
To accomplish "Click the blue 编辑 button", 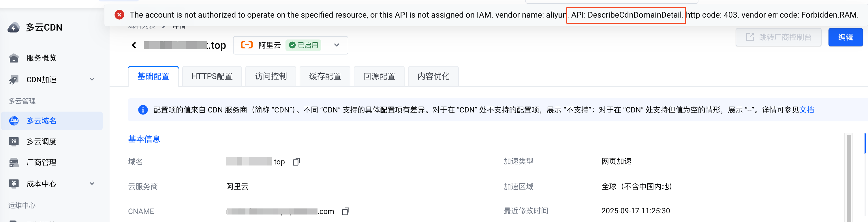I will tap(845, 37).
